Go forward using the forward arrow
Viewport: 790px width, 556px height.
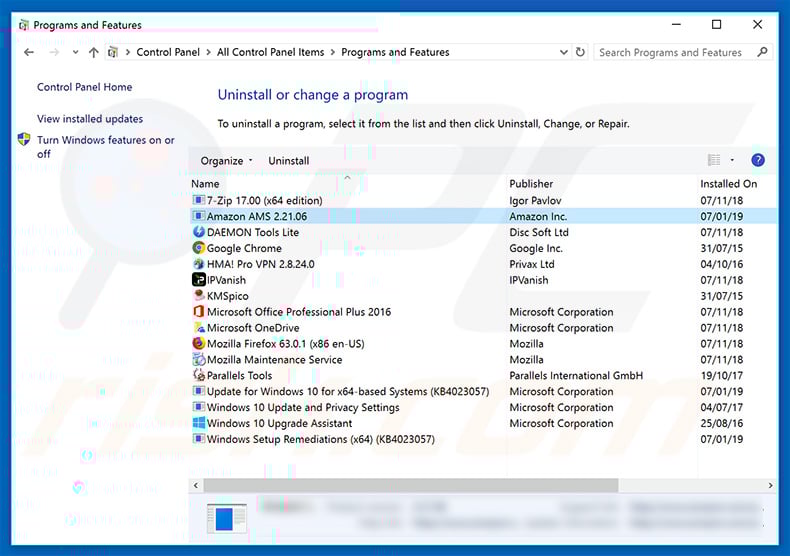[x=54, y=52]
